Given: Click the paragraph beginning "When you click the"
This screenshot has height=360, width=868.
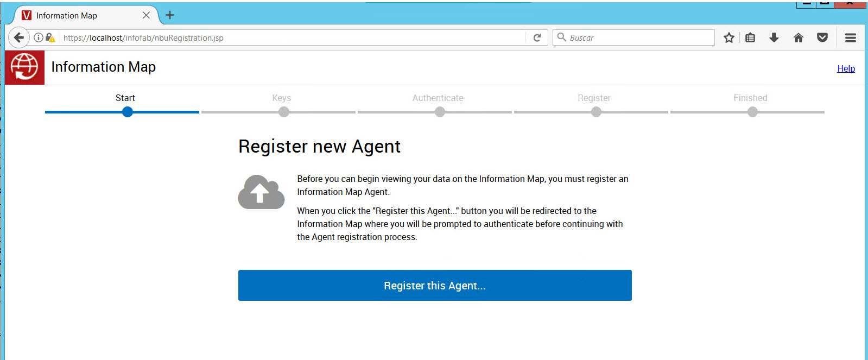Looking at the screenshot, I should tap(460, 224).
